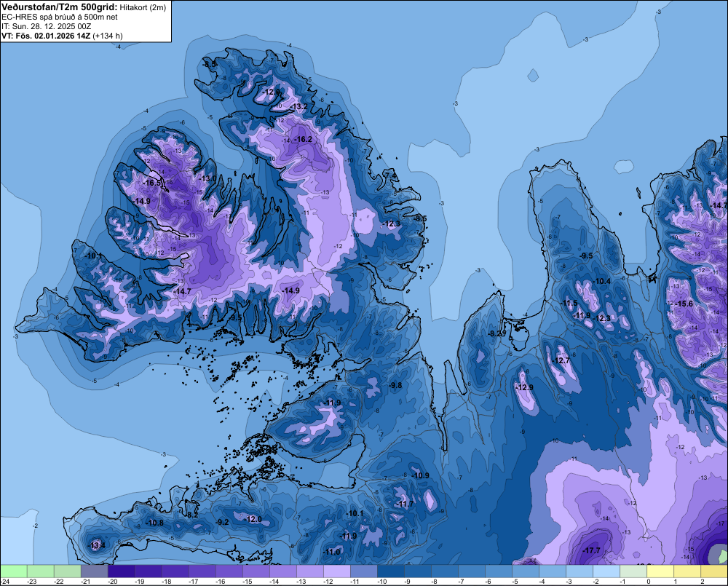Screen dimensions: 728x586
Task: Click the -12.0 temperature value
Action: pyautogui.click(x=253, y=519)
